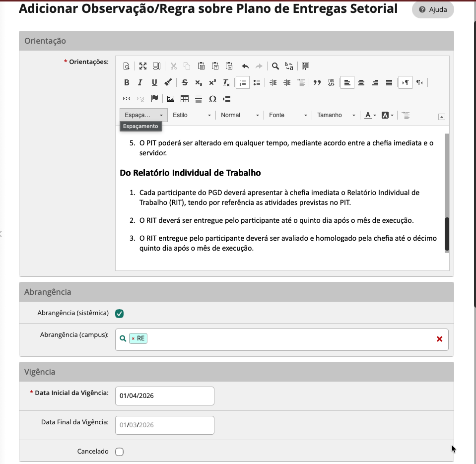Apply italic formatting
Viewport: 476px width, 464px height.
[x=140, y=82]
